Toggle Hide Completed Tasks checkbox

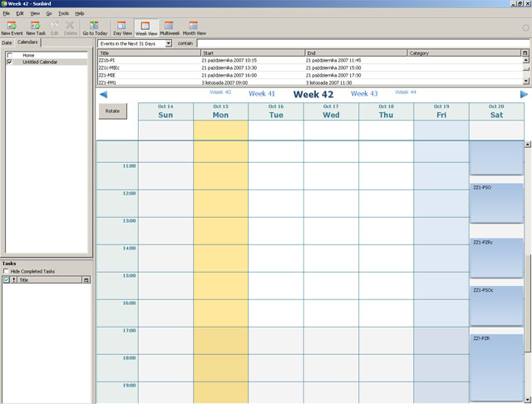coord(6,271)
